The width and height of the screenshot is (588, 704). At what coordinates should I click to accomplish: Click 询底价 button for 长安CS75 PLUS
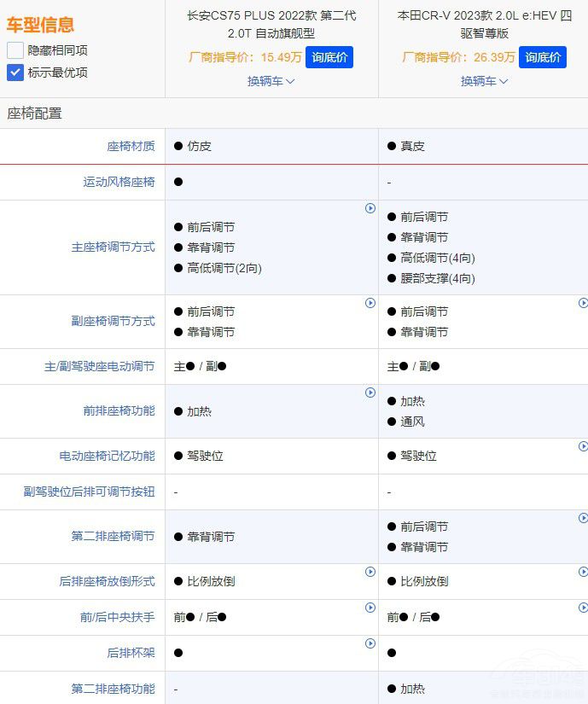pyautogui.click(x=329, y=57)
